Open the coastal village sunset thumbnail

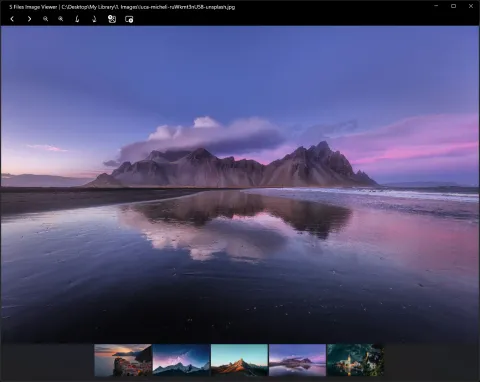click(123, 360)
